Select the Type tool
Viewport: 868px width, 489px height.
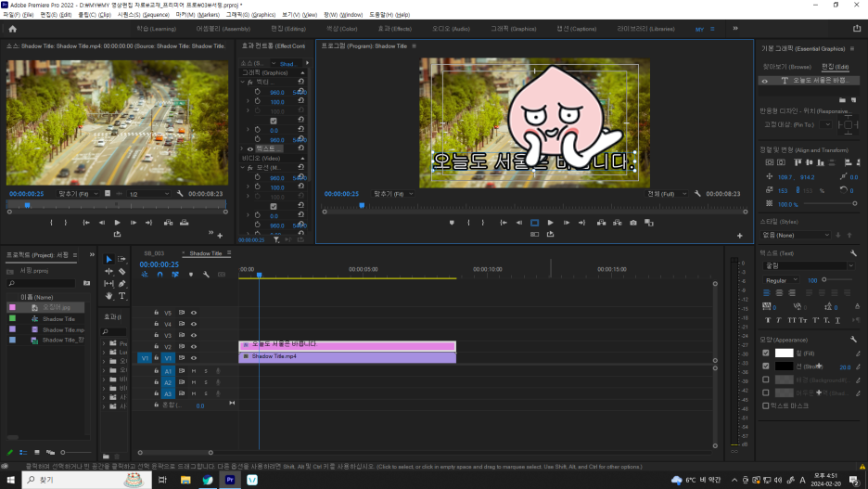point(121,296)
